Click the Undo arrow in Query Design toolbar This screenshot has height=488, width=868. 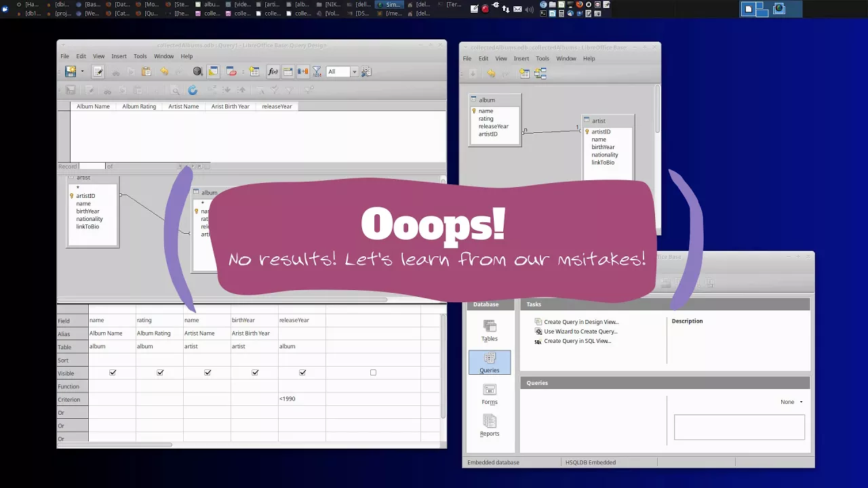click(163, 71)
